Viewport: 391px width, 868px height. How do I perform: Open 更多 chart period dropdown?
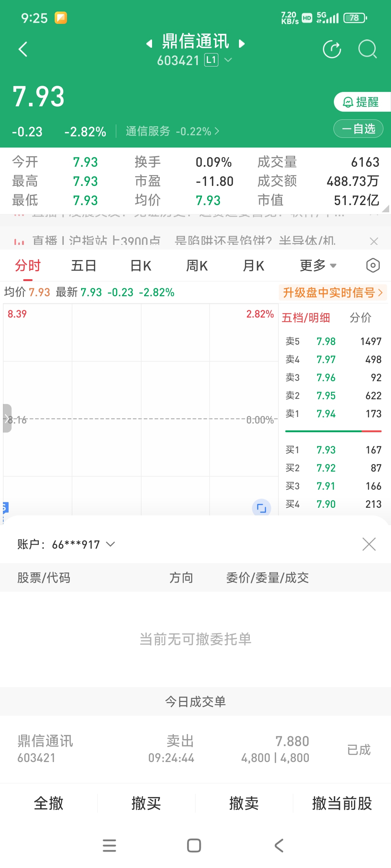tap(318, 266)
